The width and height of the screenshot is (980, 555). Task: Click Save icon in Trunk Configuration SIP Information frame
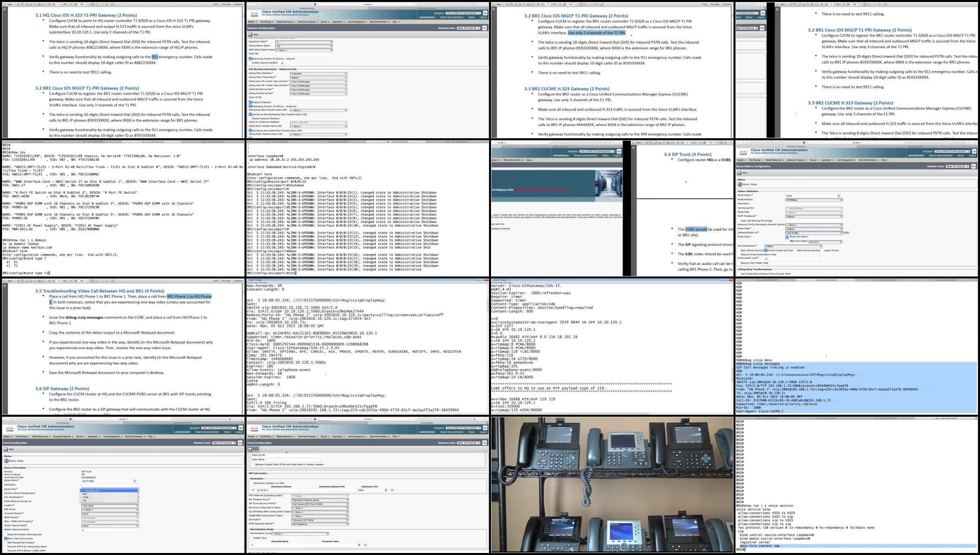tap(250, 449)
